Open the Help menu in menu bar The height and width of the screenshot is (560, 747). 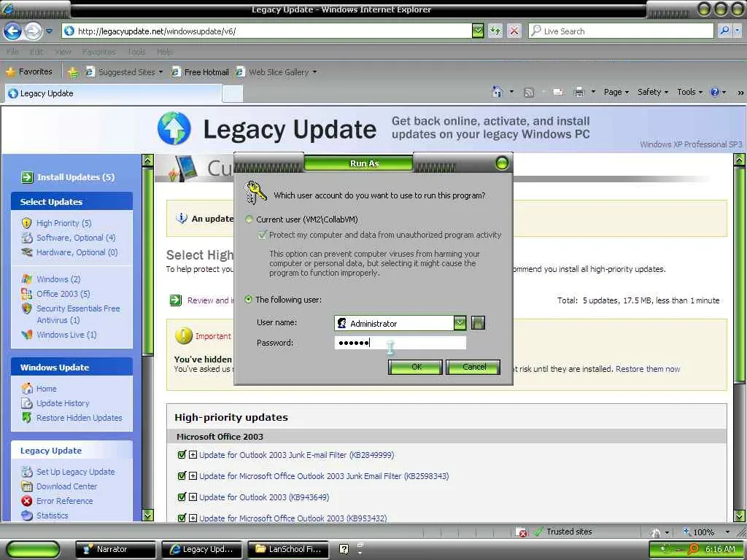(x=164, y=52)
